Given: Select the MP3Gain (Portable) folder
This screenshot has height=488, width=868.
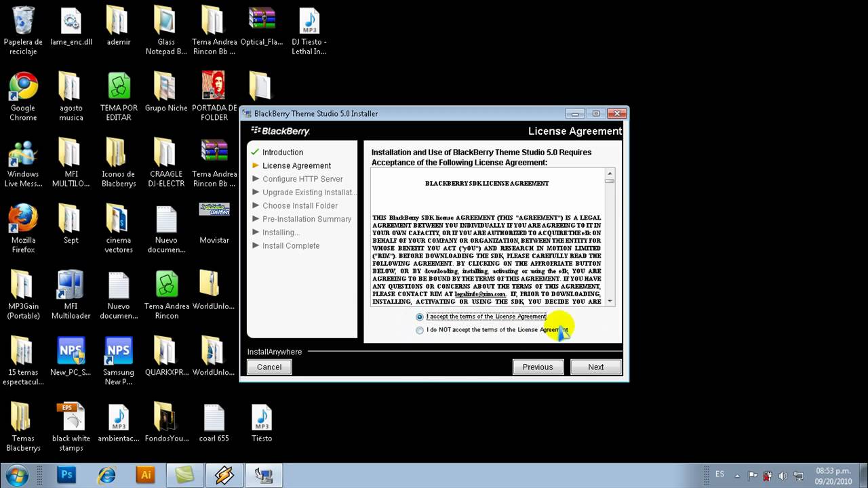Looking at the screenshot, I should click(x=23, y=296).
